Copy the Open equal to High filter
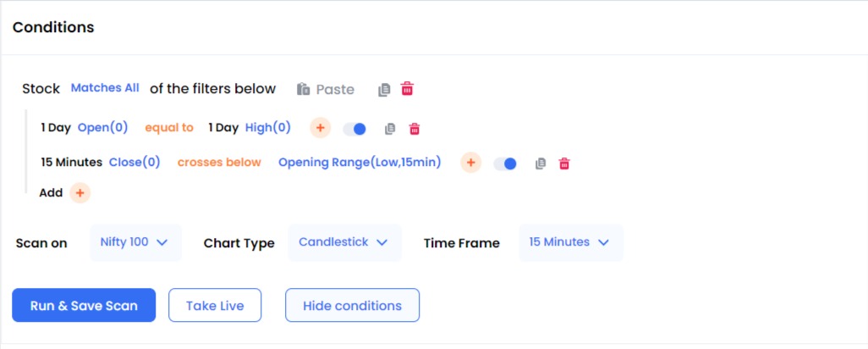 pyautogui.click(x=390, y=129)
